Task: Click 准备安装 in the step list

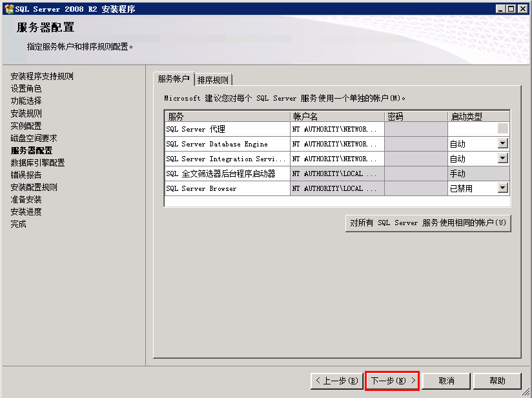Action: tap(26, 199)
